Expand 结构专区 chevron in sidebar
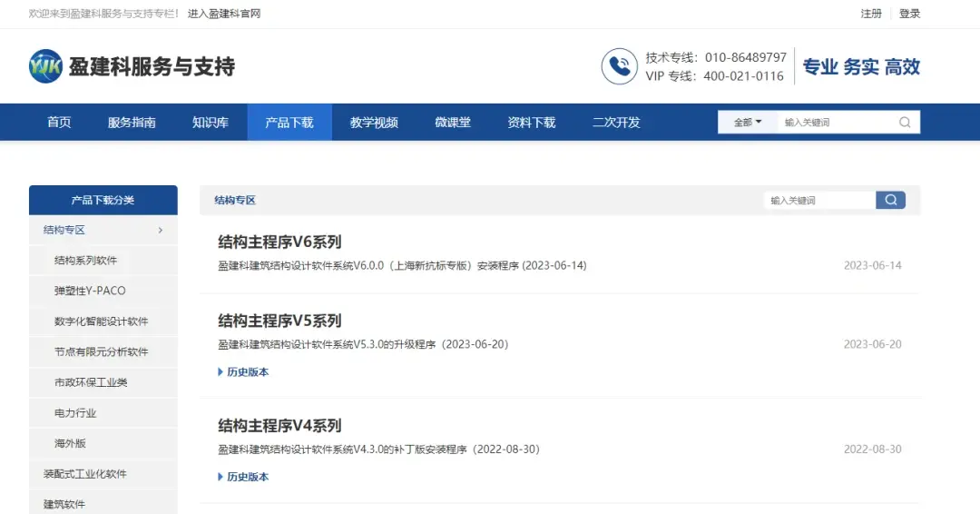Image resolution: width=980 pixels, height=514 pixels. [161, 230]
